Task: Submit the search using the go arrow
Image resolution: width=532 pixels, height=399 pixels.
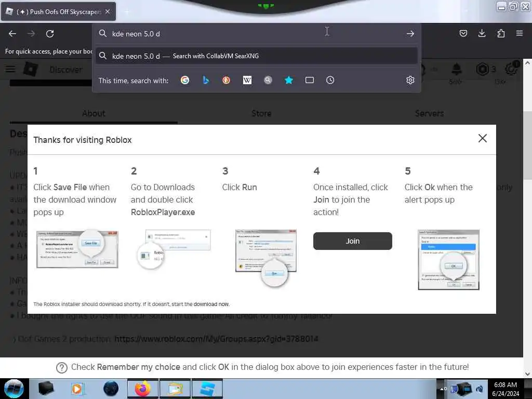Action: coord(410,34)
